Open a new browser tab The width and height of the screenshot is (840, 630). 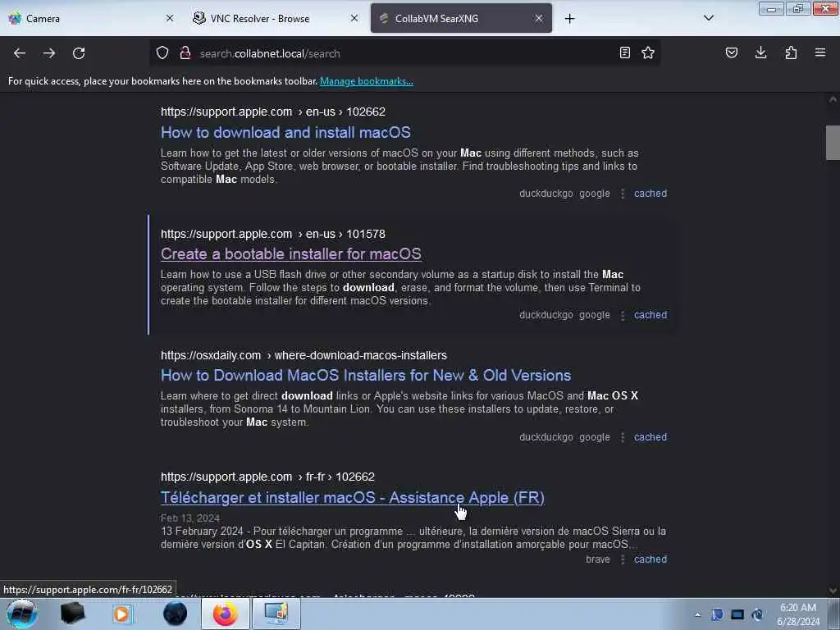(569, 19)
